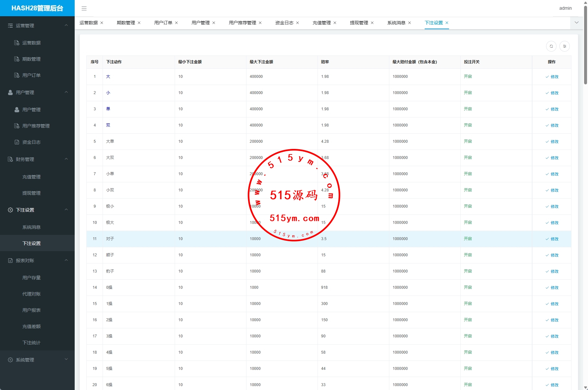The image size is (588, 390).
Task: Switch to the 用户订单 tab
Action: [x=163, y=23]
